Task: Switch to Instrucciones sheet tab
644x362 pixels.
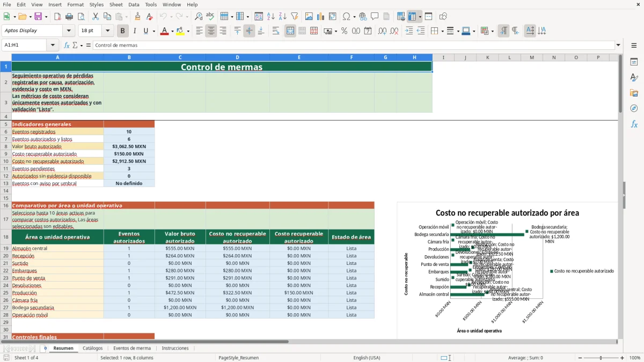Action: (x=175, y=349)
